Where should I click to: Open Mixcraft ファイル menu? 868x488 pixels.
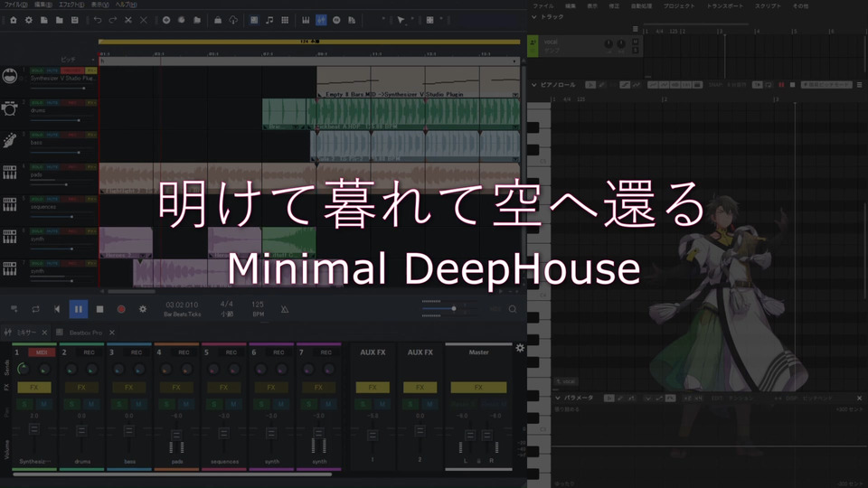point(16,5)
